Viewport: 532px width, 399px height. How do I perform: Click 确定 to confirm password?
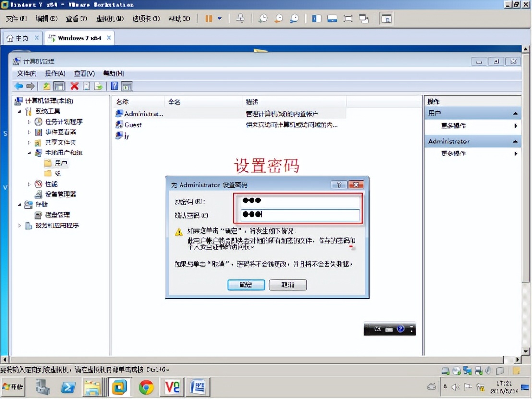point(246,284)
